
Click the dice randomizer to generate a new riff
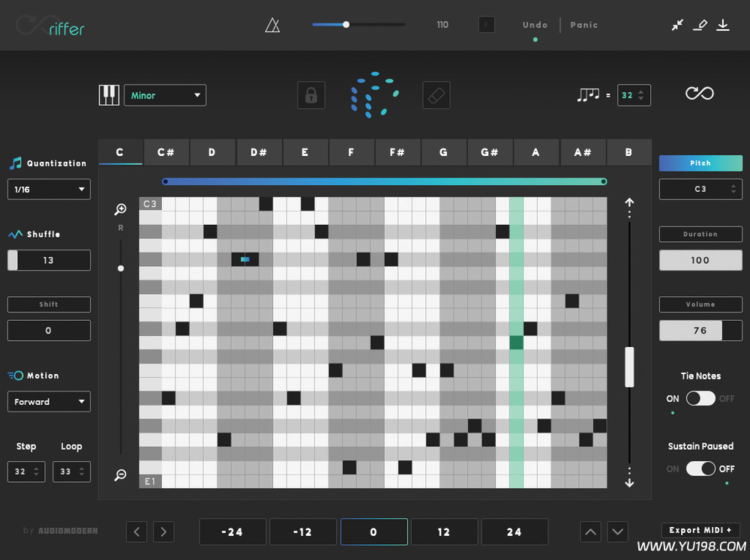tap(374, 94)
